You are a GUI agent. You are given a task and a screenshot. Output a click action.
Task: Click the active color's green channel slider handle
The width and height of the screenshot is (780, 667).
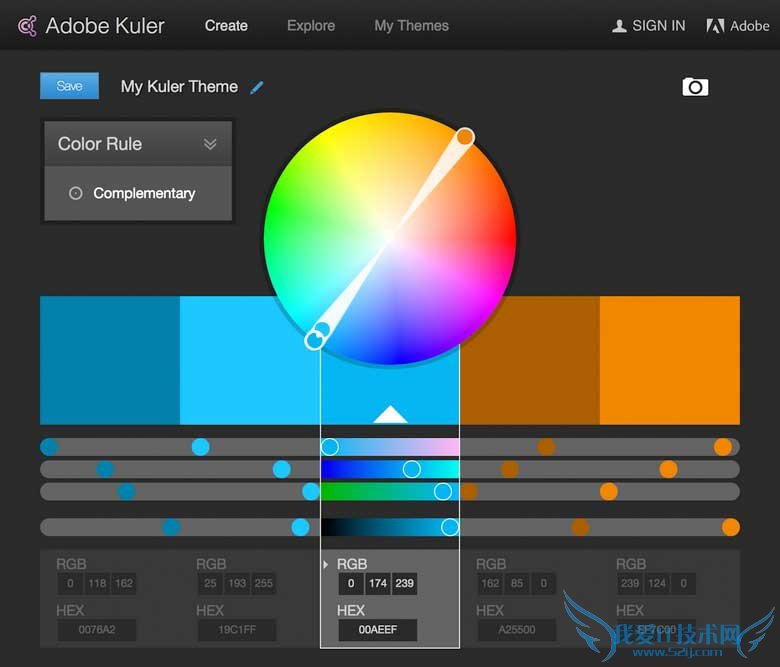(411, 469)
